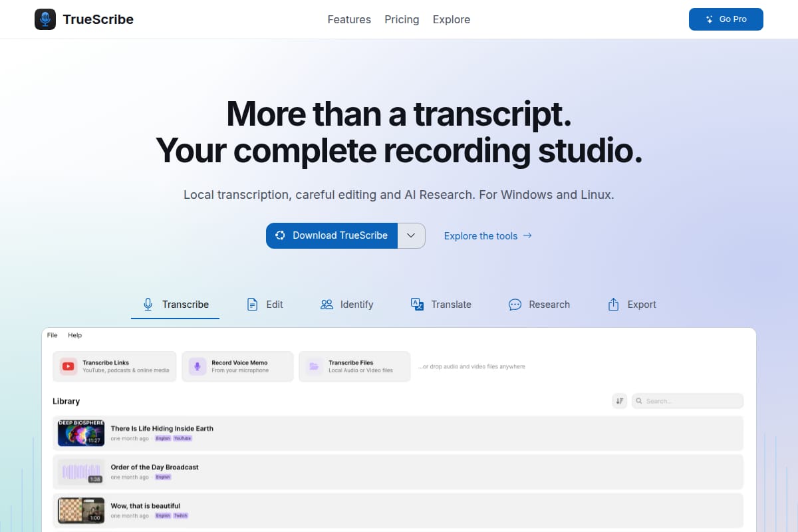This screenshot has height=532, width=798.
Task: Open the Order of the Day Broadcast item
Action: (398, 472)
